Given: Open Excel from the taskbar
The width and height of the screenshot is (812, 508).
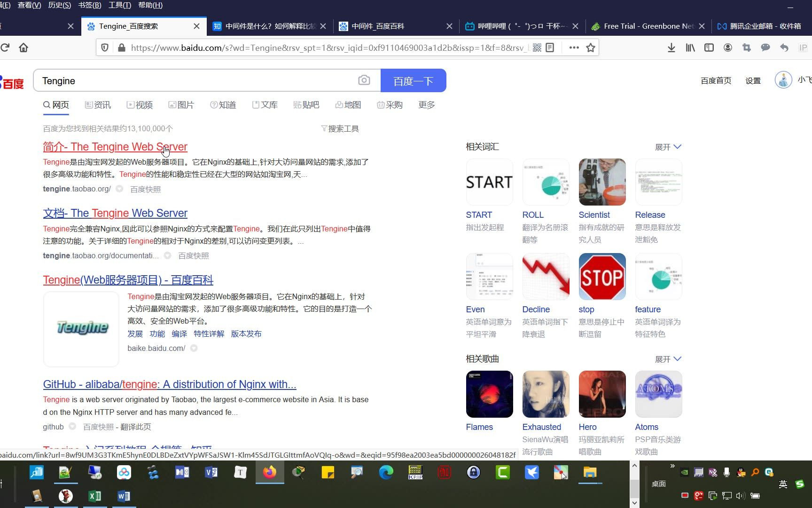Looking at the screenshot, I should click(95, 496).
